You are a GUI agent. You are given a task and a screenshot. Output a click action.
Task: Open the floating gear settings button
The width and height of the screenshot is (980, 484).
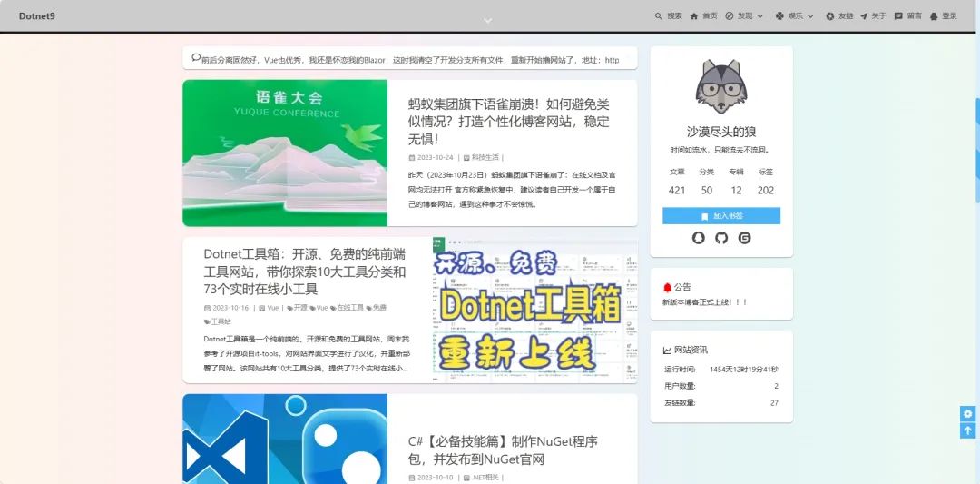click(967, 414)
